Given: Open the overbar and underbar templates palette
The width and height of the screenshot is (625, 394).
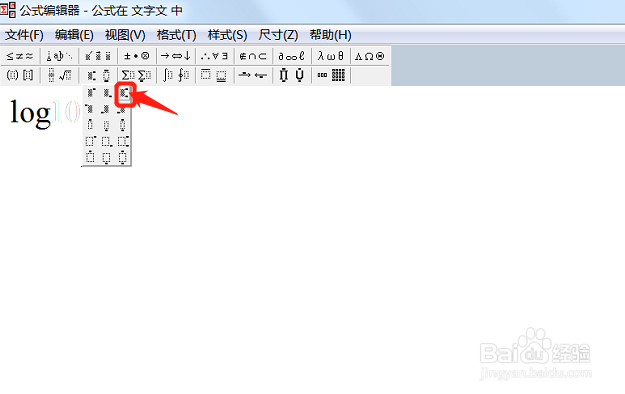Looking at the screenshot, I should 214,75.
